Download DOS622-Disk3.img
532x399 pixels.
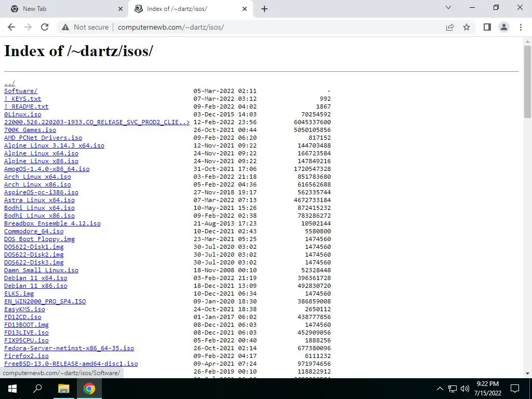[x=34, y=262]
